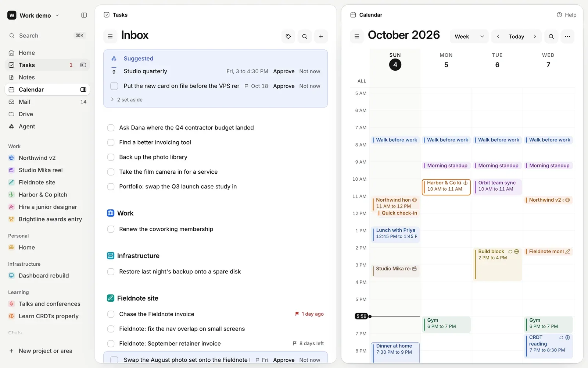Go to Drive in the sidebar

coord(47,114)
